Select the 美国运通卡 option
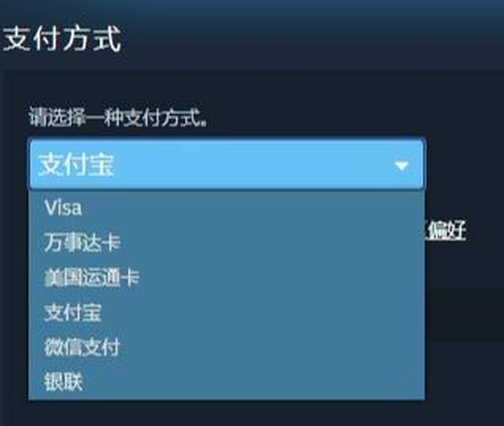This screenshot has width=504, height=426. tap(226, 277)
